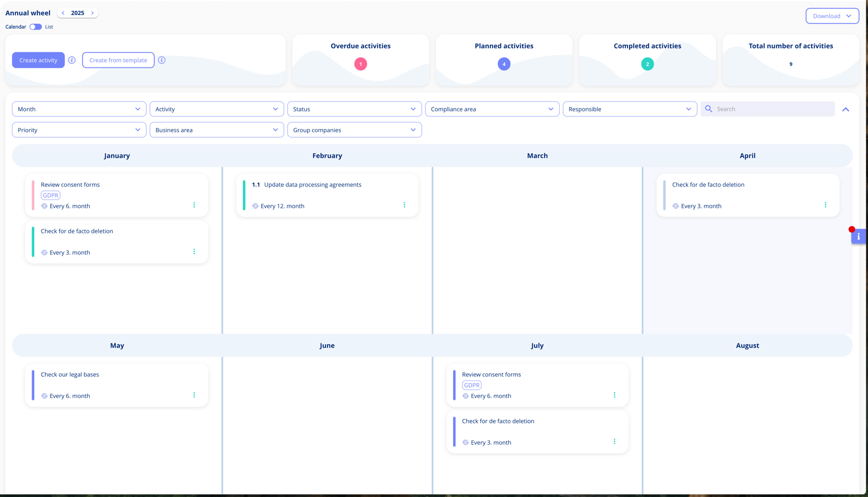Screen dimensions: 868x497
Task: Expand the Month filter dropdown
Action: (79, 109)
